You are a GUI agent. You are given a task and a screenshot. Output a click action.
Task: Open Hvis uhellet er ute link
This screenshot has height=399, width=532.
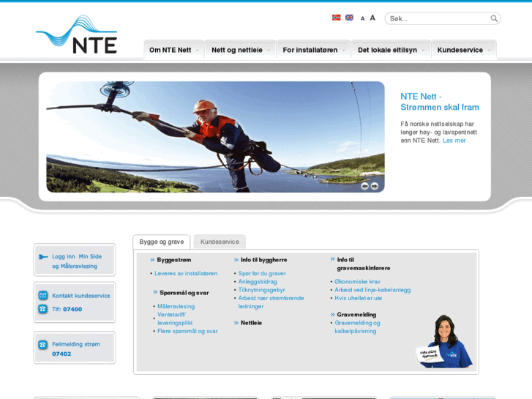[x=359, y=298]
